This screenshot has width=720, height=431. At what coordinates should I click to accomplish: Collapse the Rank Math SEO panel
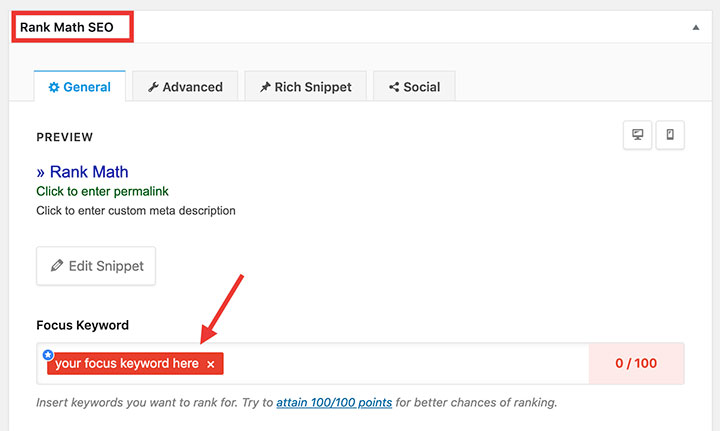coord(696,28)
